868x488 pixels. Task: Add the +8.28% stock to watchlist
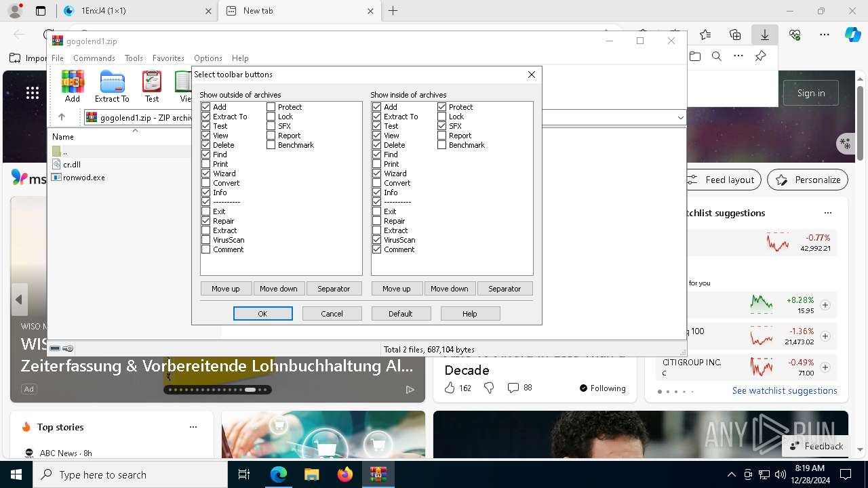point(825,305)
